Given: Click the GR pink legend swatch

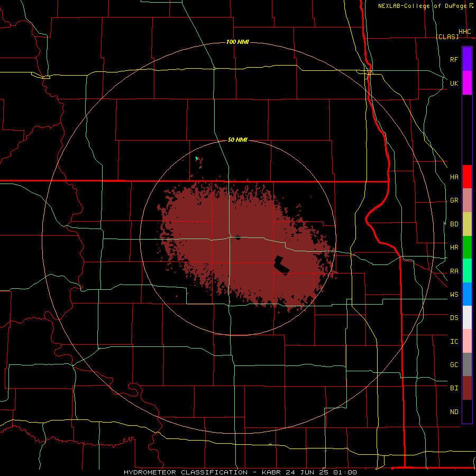Looking at the screenshot, I should [x=467, y=200].
